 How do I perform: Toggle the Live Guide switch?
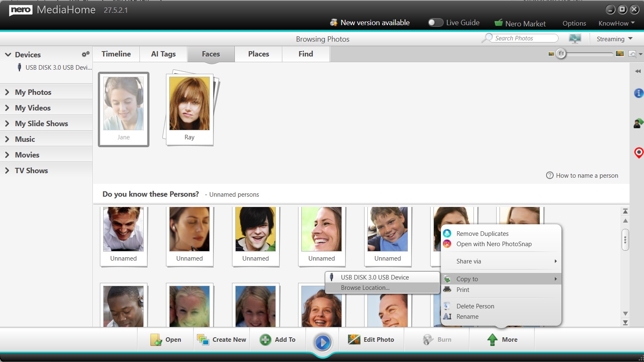(x=435, y=23)
